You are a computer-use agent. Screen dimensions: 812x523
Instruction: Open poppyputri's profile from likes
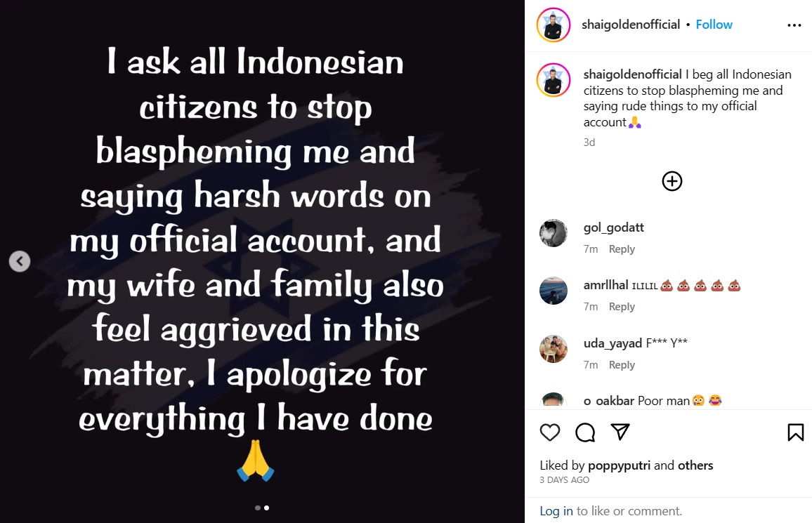pyautogui.click(x=619, y=465)
